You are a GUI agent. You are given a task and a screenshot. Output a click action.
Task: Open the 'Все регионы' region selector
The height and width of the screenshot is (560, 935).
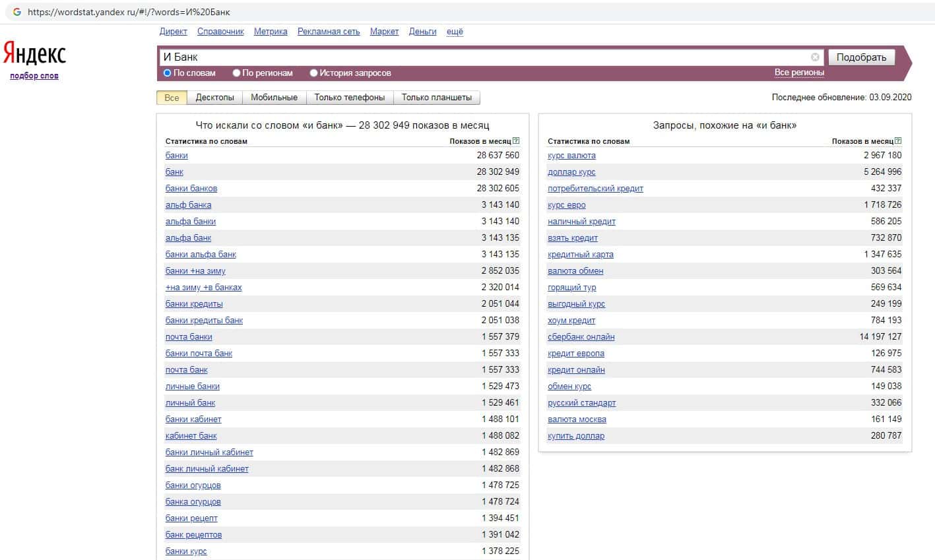799,73
